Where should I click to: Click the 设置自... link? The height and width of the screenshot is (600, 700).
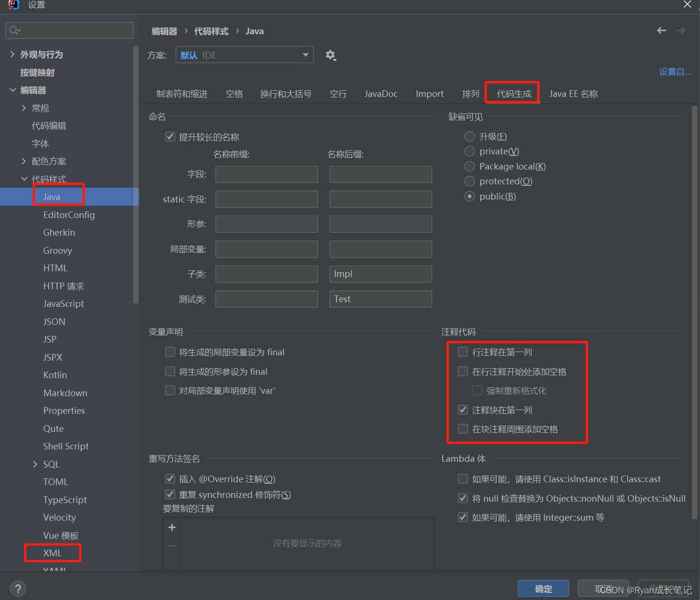tap(675, 72)
